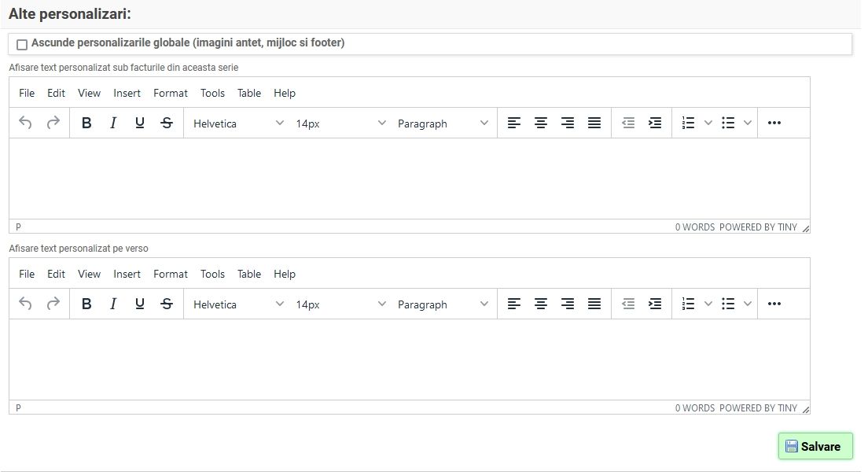
Task: Insert bullet list in the invoice series editor
Action: [x=728, y=123]
